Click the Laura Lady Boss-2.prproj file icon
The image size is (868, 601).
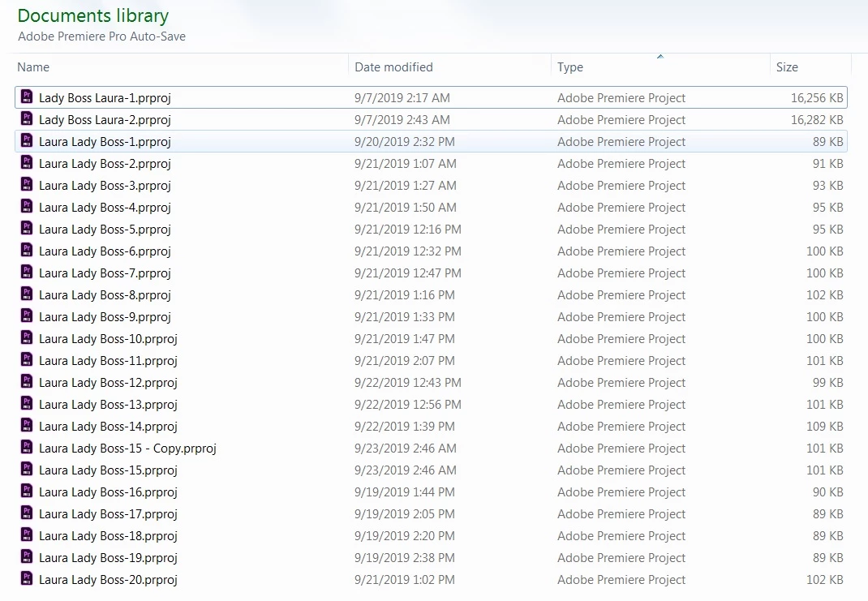[27, 162]
